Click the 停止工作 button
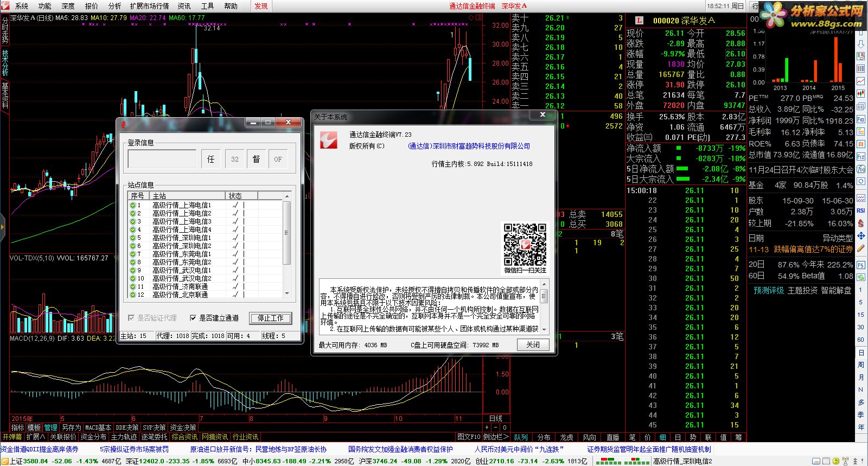 (270, 318)
